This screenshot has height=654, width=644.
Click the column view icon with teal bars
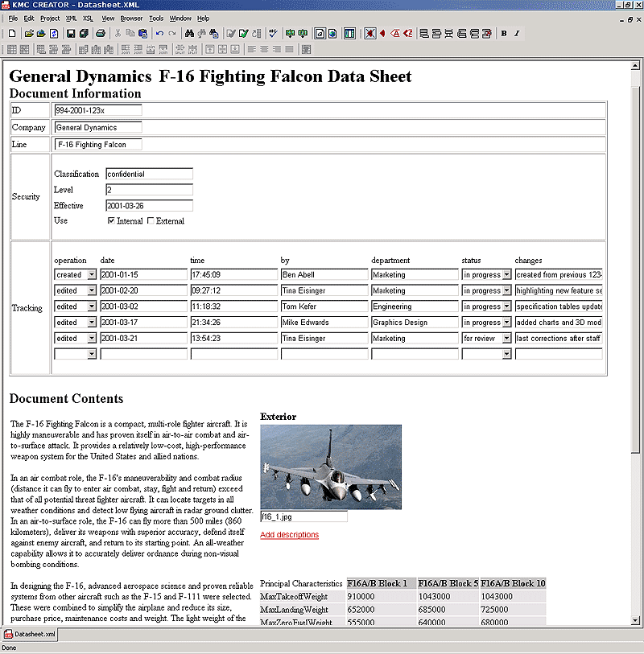click(x=349, y=33)
